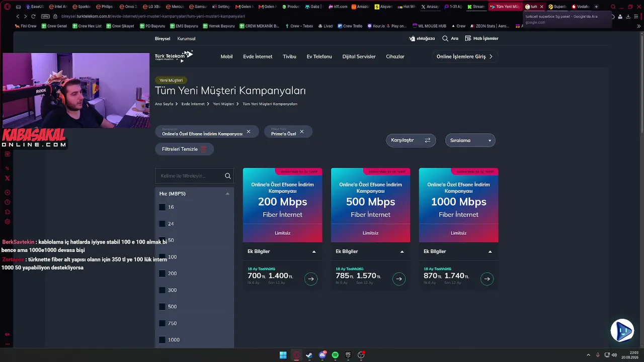Open the Cihazlar menu
This screenshot has height=362, width=644.
click(395, 56)
